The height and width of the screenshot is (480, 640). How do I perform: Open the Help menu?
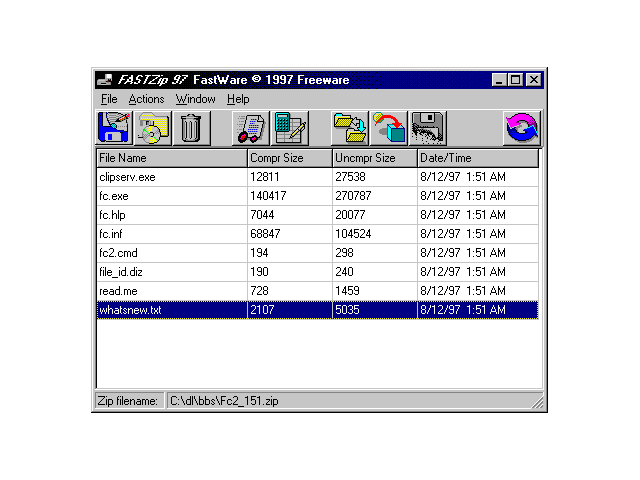coord(238,99)
